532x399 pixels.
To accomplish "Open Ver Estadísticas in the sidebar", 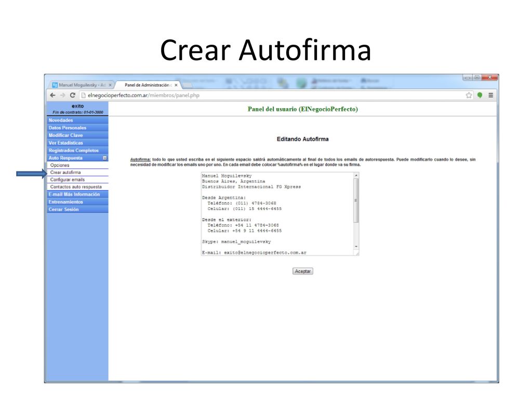I will (x=77, y=143).
